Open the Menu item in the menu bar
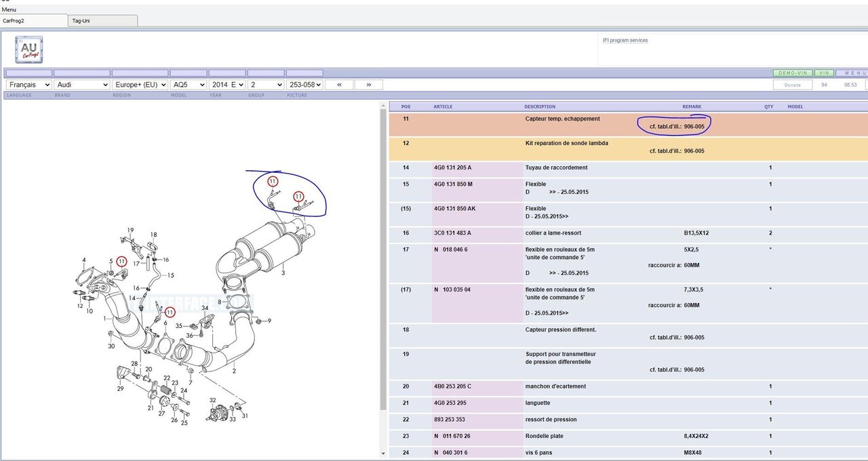This screenshot has height=461, width=868. (9, 9)
